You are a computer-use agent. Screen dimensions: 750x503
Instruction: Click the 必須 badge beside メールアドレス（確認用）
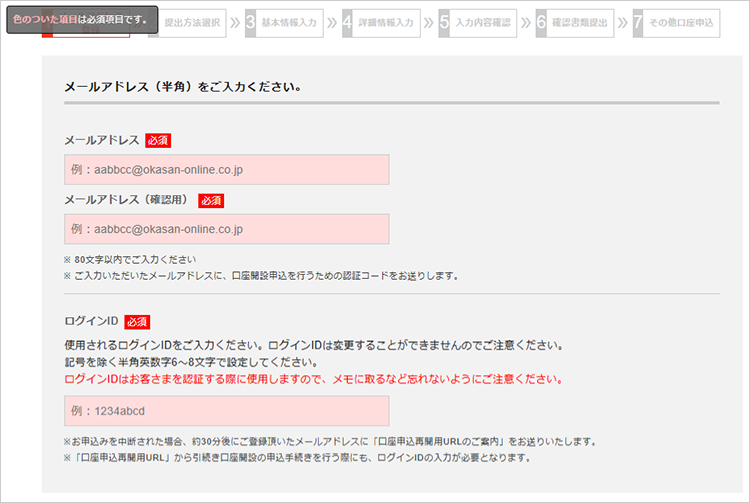(x=211, y=200)
